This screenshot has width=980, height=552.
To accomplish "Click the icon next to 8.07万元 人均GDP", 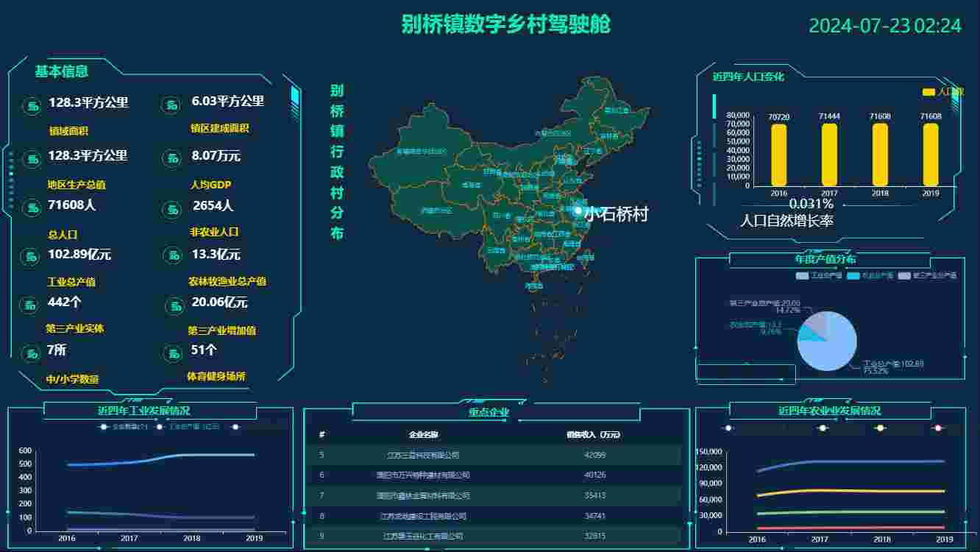I will tap(171, 158).
